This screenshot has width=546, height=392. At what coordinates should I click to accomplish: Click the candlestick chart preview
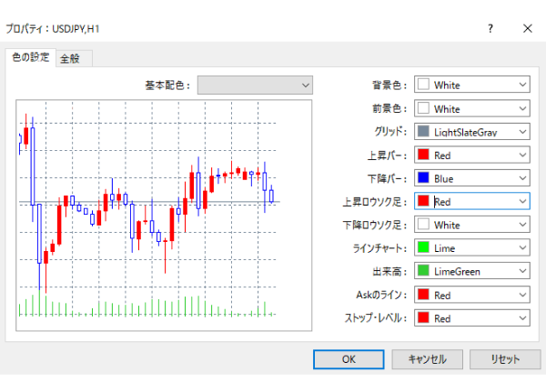[164, 216]
